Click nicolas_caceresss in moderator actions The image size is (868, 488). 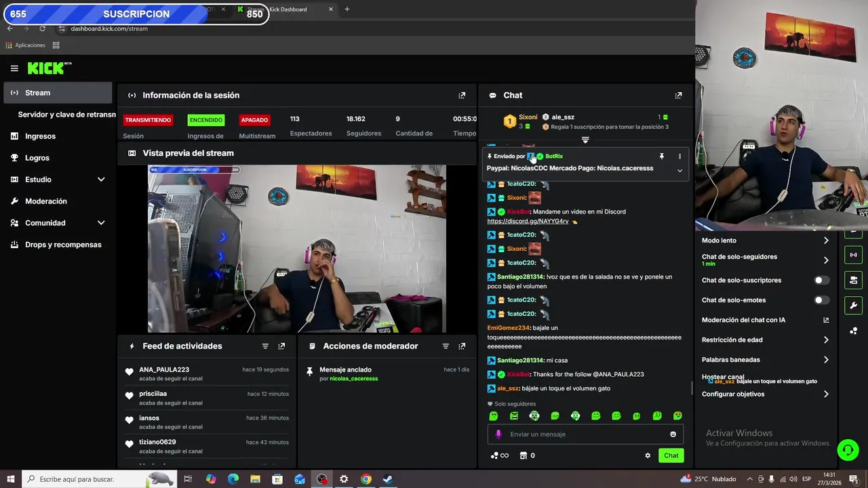click(353, 379)
